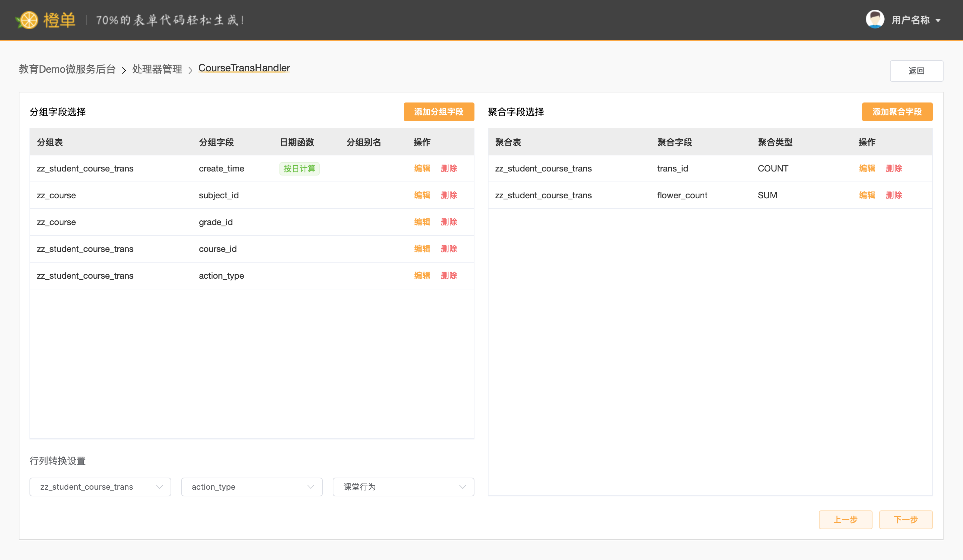This screenshot has width=963, height=560.
Task: Open the 用户名称 dropdown arrow
Action: (938, 21)
